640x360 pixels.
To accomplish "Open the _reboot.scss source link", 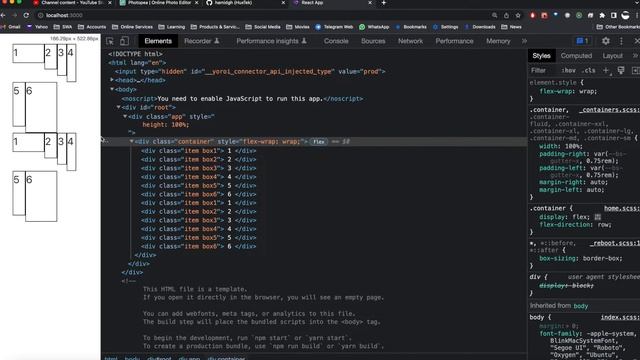I will coord(615,243).
